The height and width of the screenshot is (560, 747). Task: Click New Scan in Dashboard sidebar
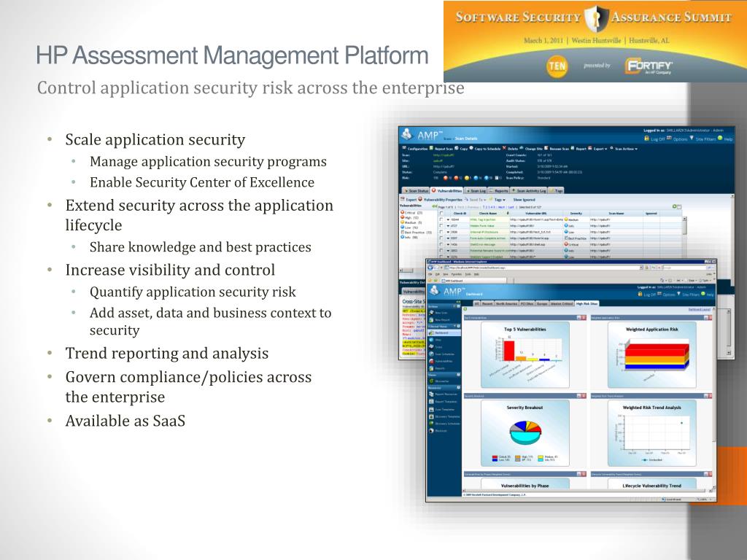pyautogui.click(x=438, y=313)
